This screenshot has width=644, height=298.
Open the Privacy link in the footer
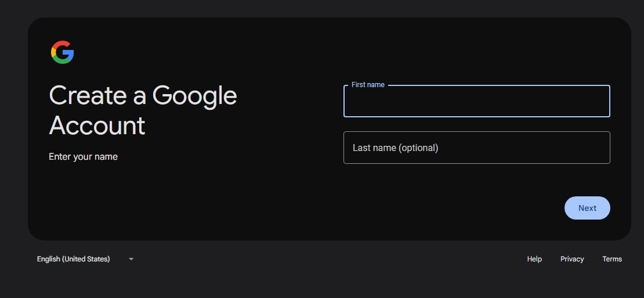572,259
